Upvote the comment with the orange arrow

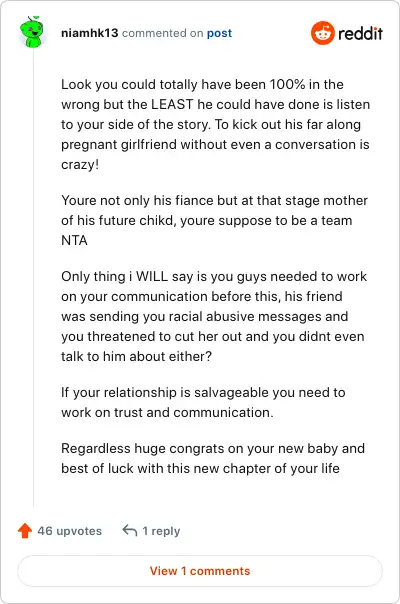25,530
